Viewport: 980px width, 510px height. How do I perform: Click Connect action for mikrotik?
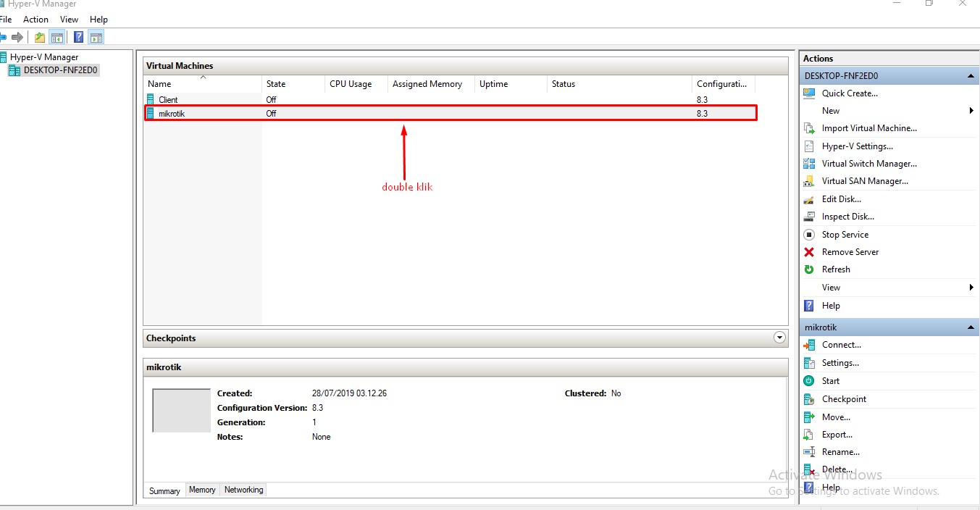tap(842, 345)
